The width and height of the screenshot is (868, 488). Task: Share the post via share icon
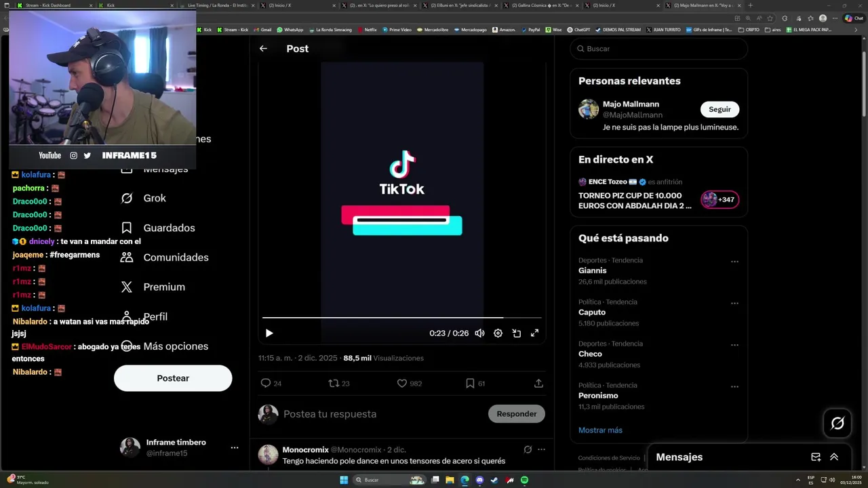pos(538,384)
